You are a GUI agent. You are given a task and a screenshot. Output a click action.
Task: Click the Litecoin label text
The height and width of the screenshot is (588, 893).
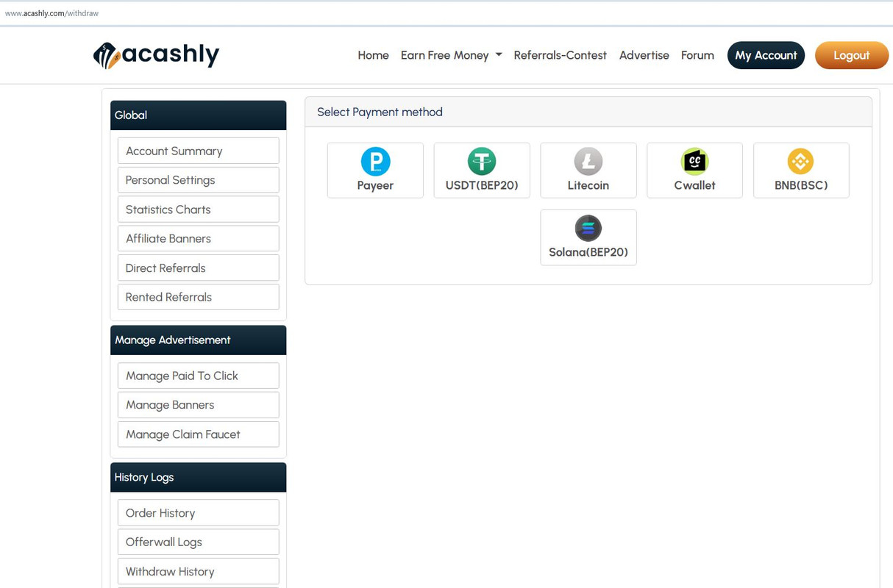click(x=588, y=185)
